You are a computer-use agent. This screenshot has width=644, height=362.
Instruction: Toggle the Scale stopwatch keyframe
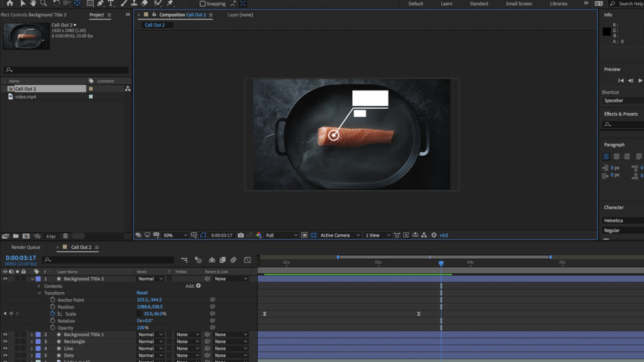(53, 314)
